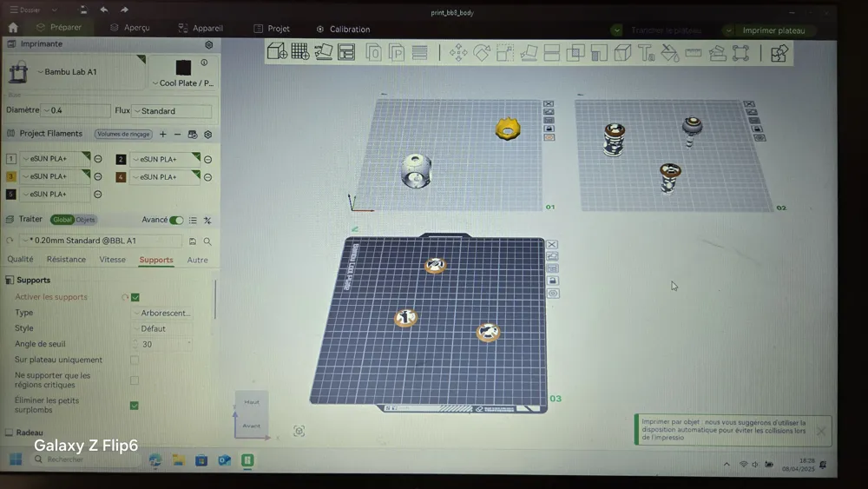Click the Add plate grid icon
This screenshot has height=489, width=868.
pyautogui.click(x=300, y=52)
